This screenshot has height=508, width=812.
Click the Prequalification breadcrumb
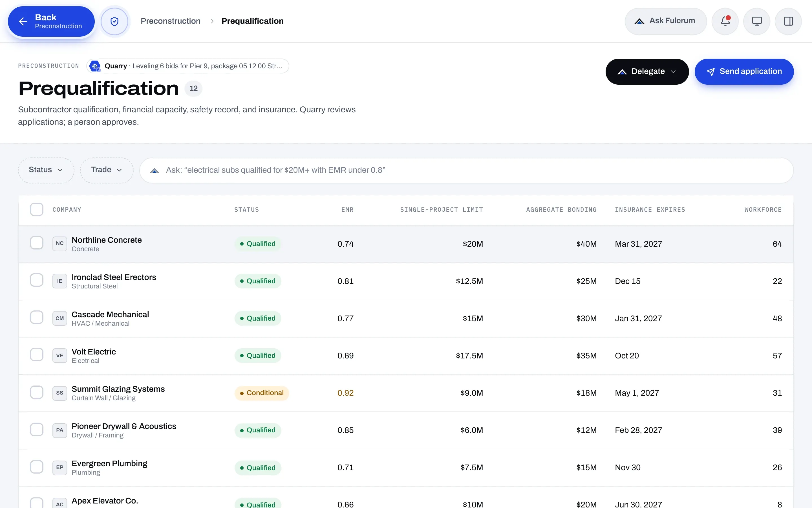click(252, 21)
